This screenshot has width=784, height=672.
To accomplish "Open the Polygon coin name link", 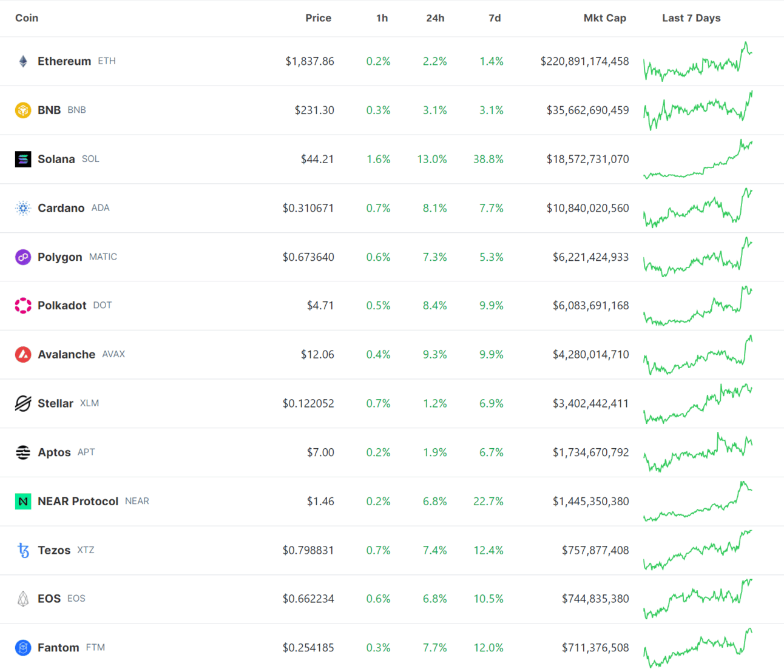I will point(60,257).
